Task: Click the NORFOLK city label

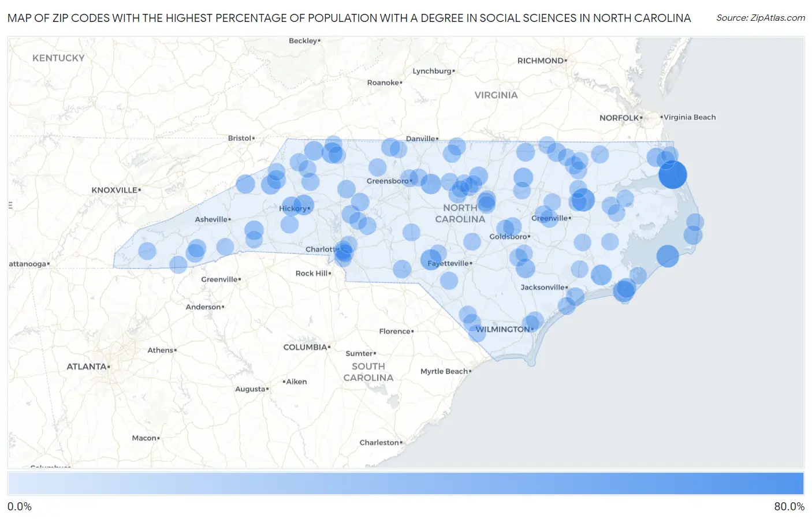Action: [619, 118]
